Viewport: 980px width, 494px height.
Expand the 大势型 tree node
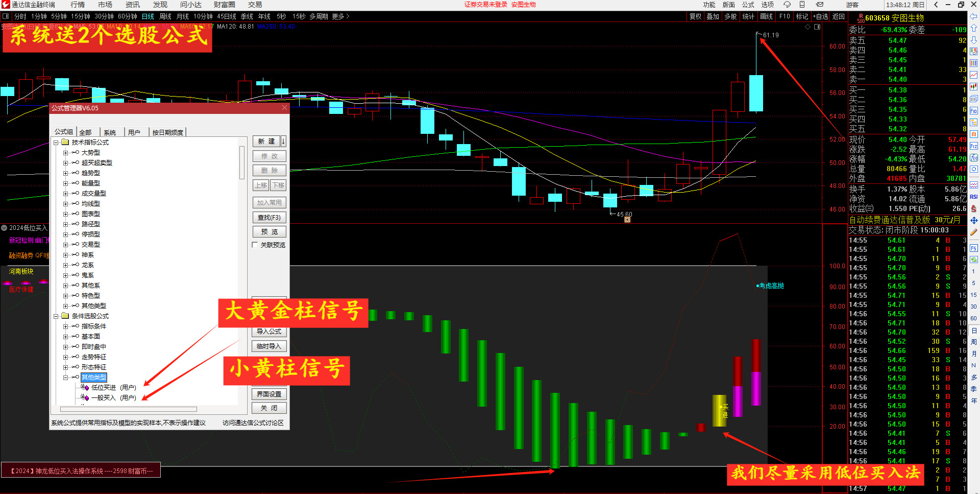(x=65, y=153)
